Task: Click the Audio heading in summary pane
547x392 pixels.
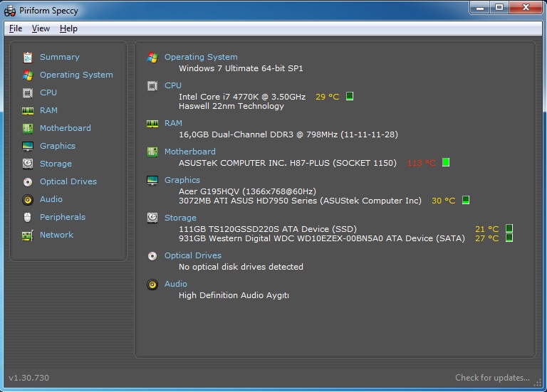Action: (x=176, y=284)
